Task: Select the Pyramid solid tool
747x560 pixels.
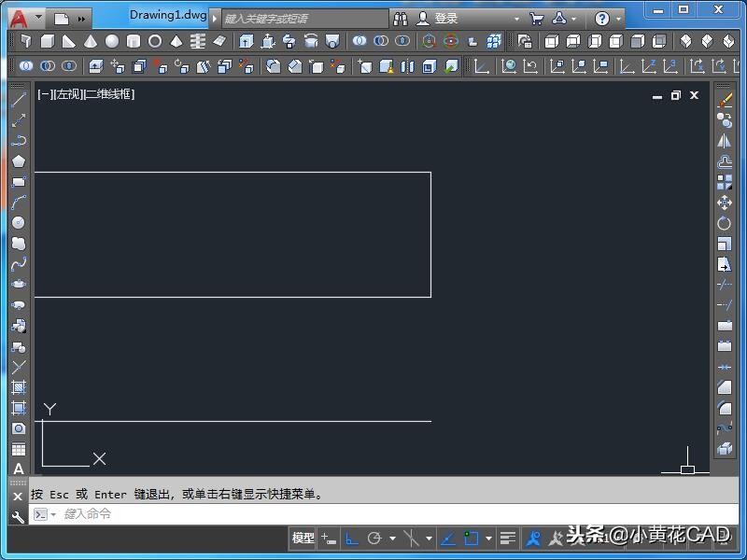Action: tap(177, 41)
